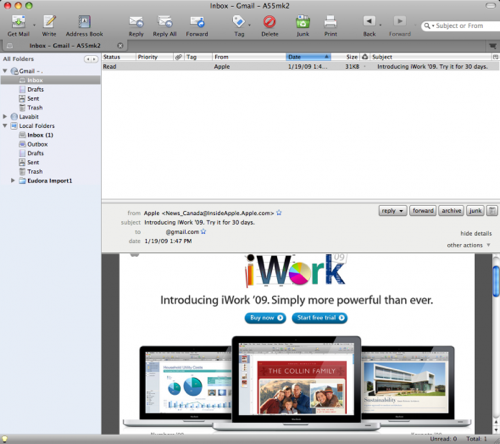
Task: Click the Get Mail toolbar icon
Action: [18, 22]
